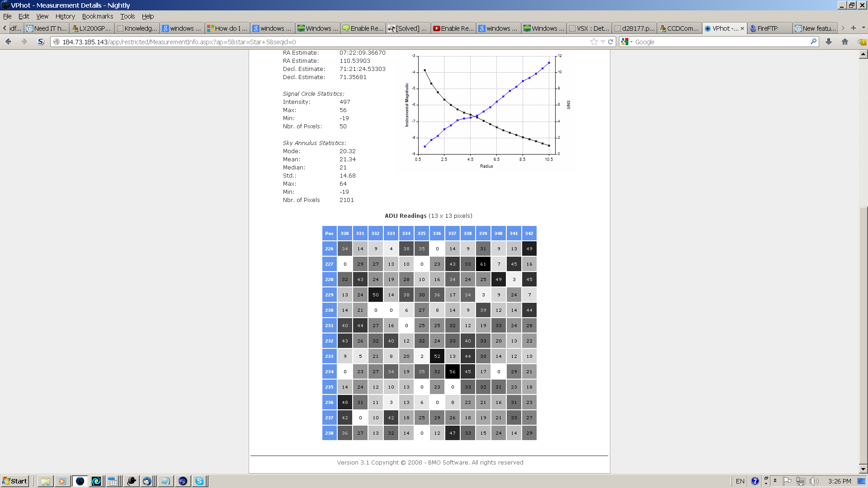Open the search engine Google dropdown
Screen dimensions: 868x488
pyautogui.click(x=627, y=42)
